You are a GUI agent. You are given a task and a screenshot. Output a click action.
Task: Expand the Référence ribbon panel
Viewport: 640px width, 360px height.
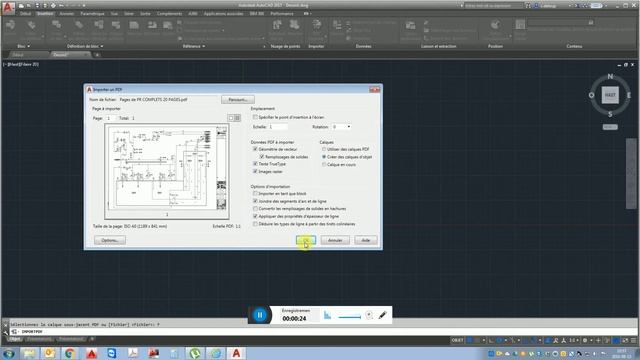tap(193, 46)
